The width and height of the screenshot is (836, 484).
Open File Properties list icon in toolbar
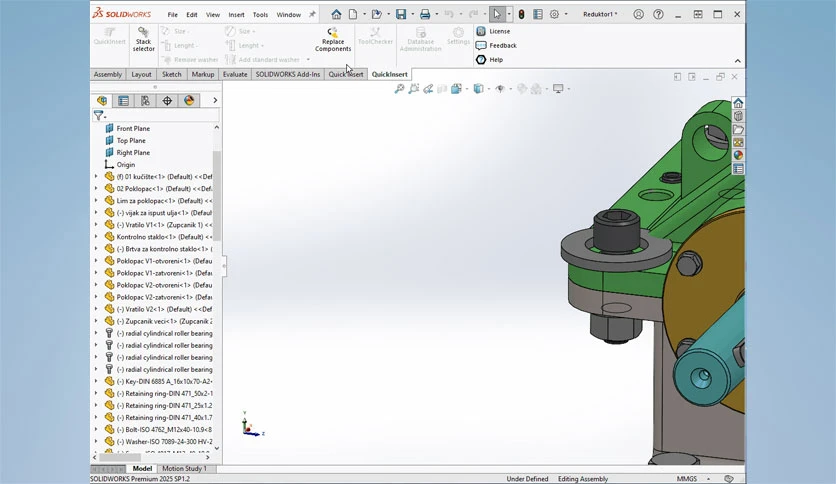(x=538, y=14)
